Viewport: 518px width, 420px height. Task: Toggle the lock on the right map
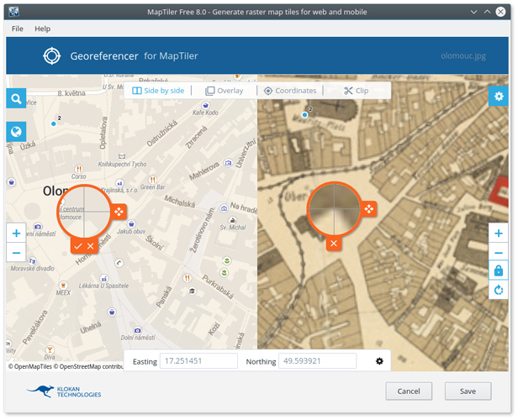tap(499, 270)
